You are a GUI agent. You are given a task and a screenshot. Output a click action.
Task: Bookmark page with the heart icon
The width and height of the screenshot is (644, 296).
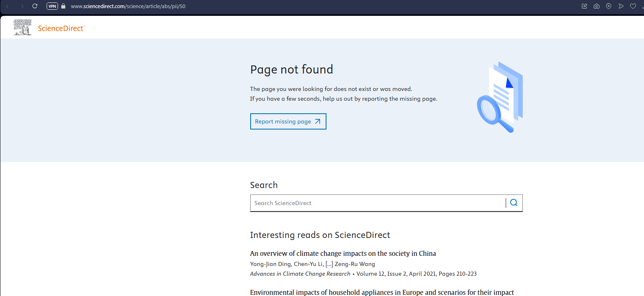pos(633,6)
